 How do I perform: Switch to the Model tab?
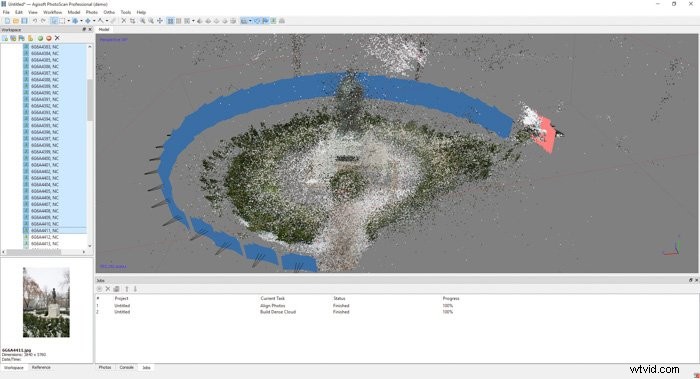click(104, 29)
